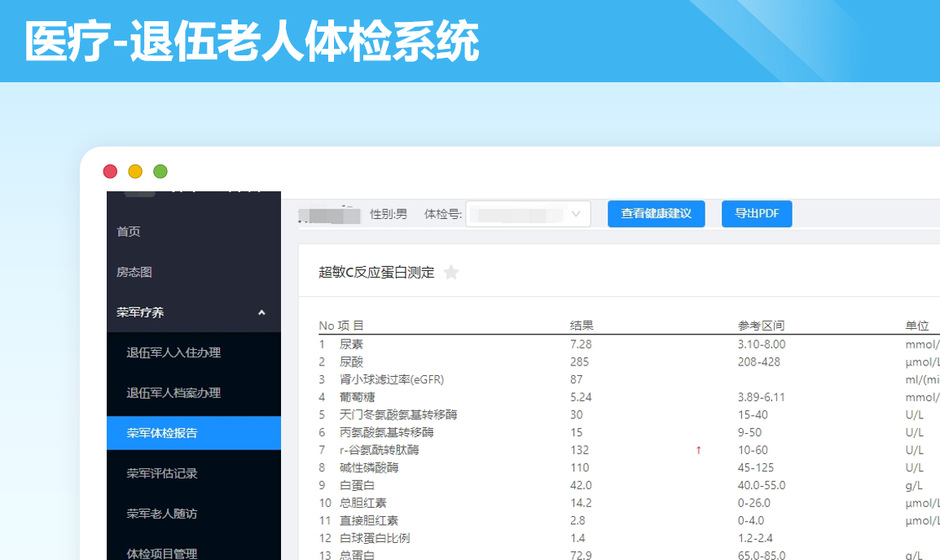The image size is (940, 560).
Task: Click 丙氨酸氨基转移酶 item name
Action: (387, 432)
